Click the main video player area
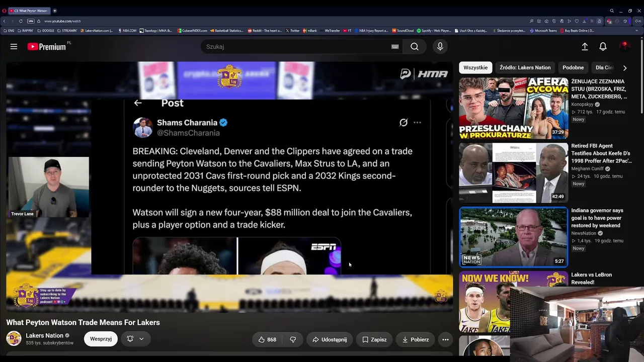This screenshot has width=644, height=362. (x=229, y=187)
